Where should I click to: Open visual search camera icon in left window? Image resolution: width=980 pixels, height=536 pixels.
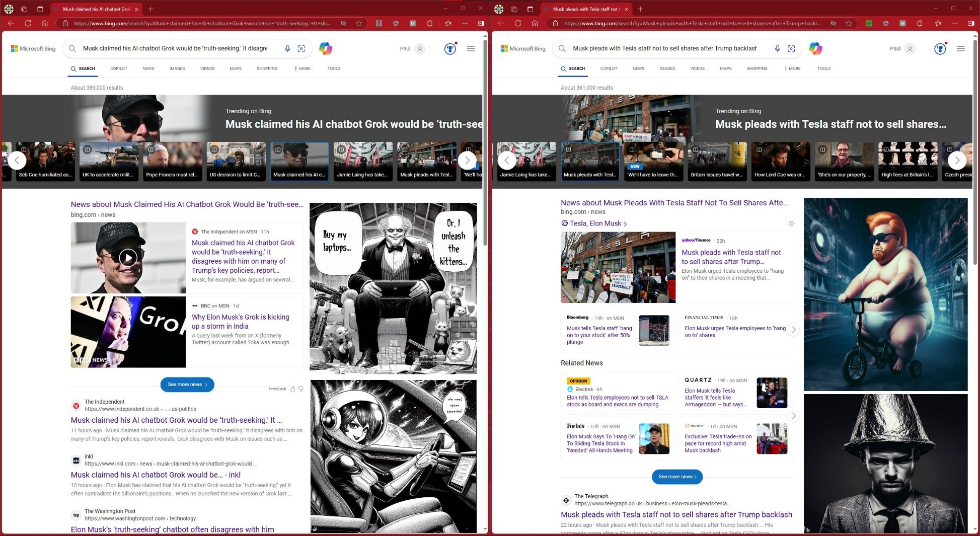click(301, 48)
